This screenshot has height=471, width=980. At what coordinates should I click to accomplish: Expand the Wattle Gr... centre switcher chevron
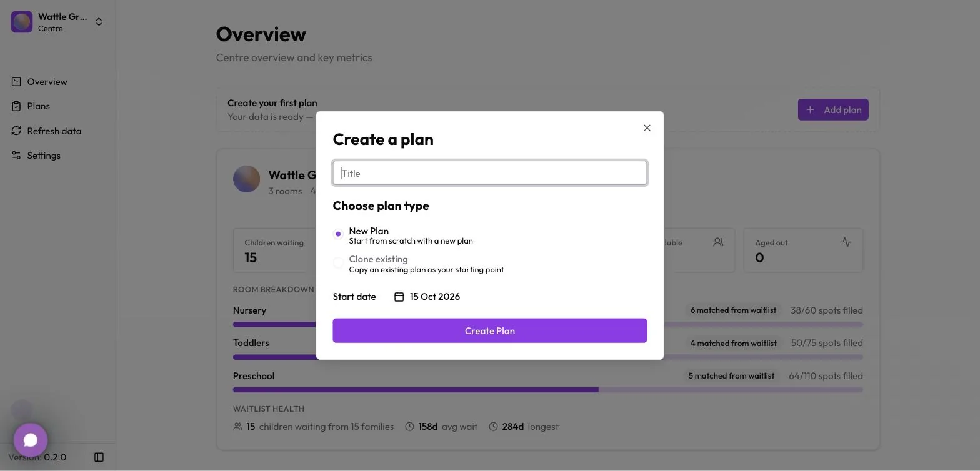point(99,22)
